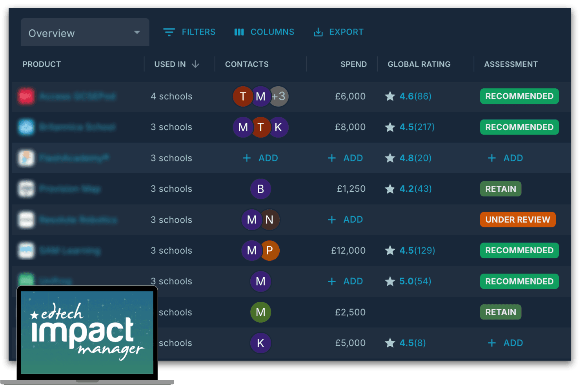Viewport: 588px width, 392px height.
Task: Click M avatar in 5.0(54) row
Action: [261, 281]
